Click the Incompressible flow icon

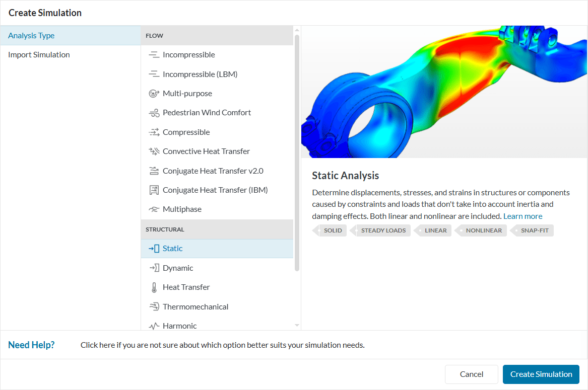click(154, 55)
